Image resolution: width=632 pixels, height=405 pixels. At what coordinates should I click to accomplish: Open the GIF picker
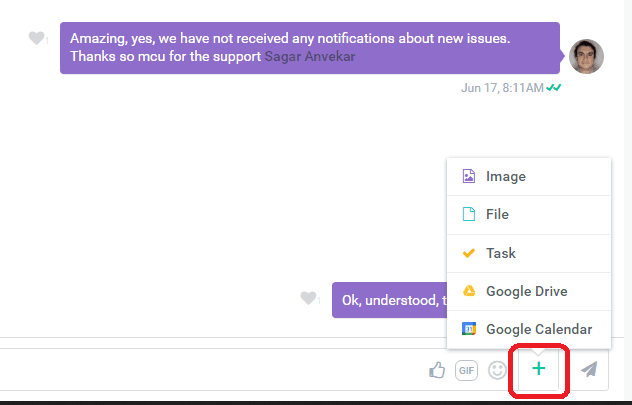coord(466,370)
